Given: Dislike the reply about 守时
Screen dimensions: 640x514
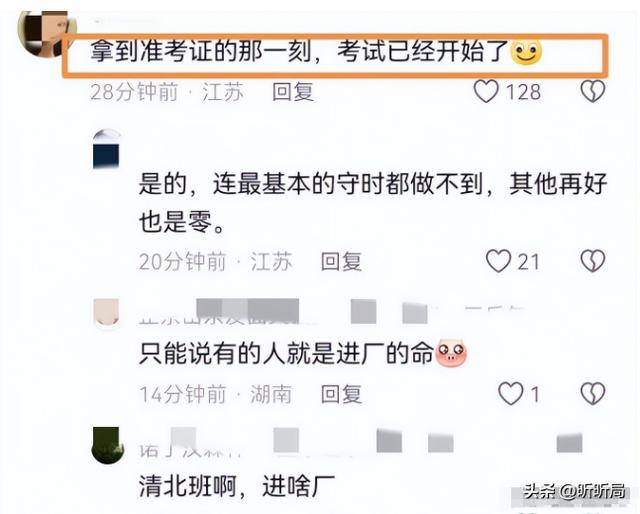Looking at the screenshot, I should 593,261.
